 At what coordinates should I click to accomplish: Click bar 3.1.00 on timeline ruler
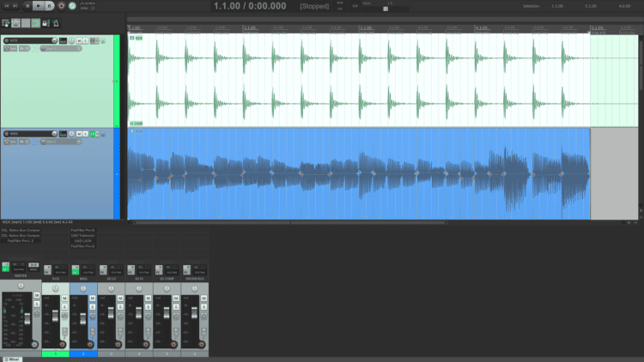366,28
